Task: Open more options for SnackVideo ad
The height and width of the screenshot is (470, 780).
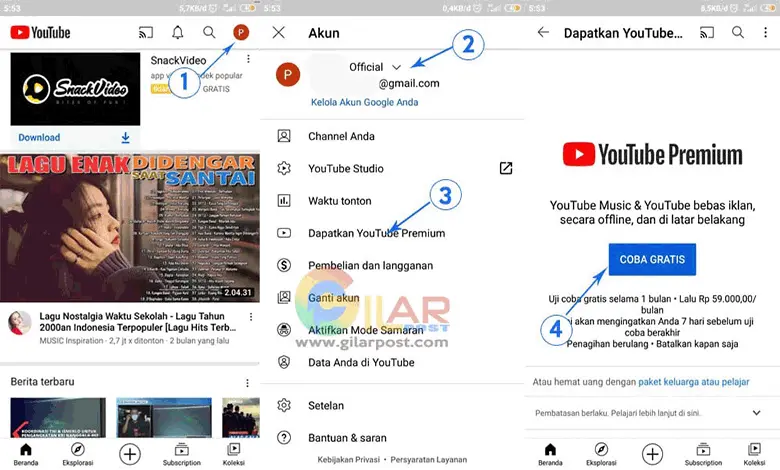Action: pyautogui.click(x=248, y=59)
